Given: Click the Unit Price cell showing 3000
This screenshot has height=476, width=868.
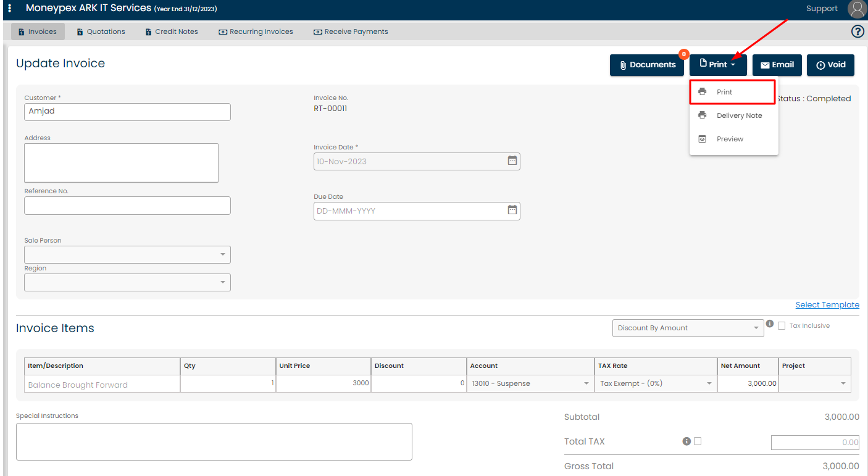Looking at the screenshot, I should 323,383.
